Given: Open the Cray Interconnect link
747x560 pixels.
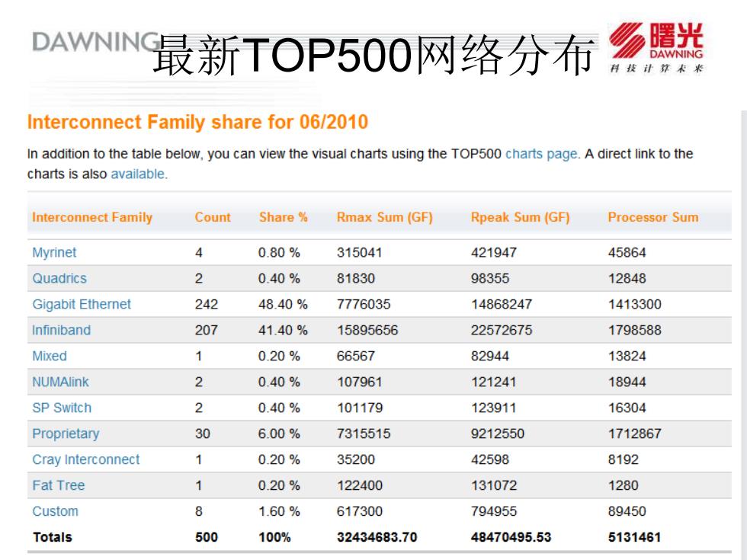Looking at the screenshot, I should (x=85, y=460).
